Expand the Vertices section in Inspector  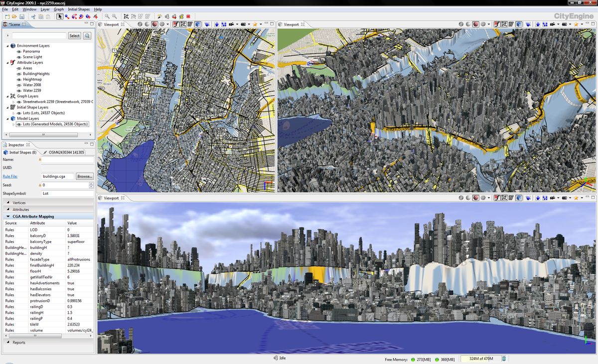tap(8, 203)
